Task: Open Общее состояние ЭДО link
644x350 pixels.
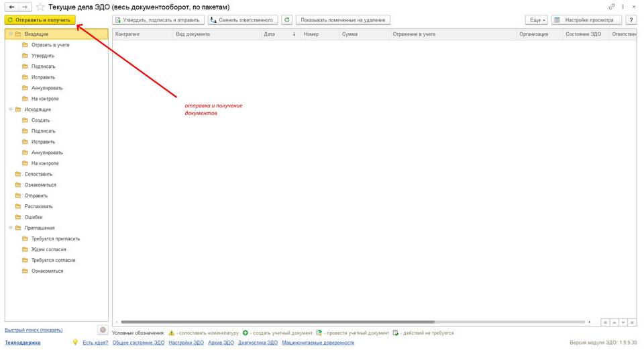Action: tap(138, 342)
